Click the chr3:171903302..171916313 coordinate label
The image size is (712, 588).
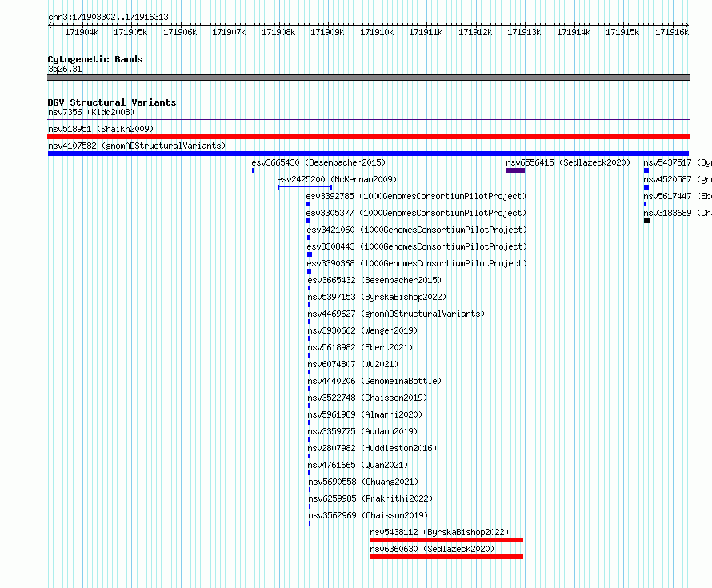(108, 18)
